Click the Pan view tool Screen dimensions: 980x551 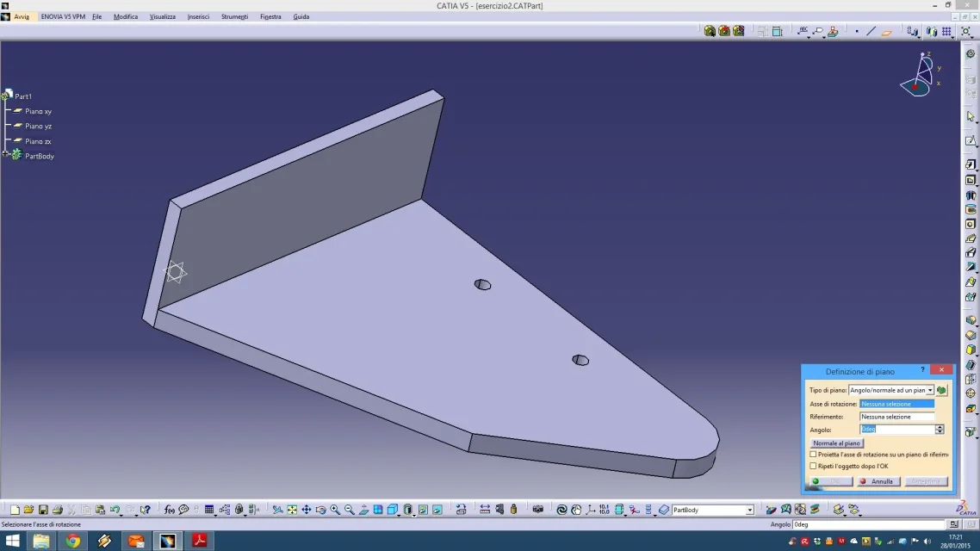(x=306, y=510)
